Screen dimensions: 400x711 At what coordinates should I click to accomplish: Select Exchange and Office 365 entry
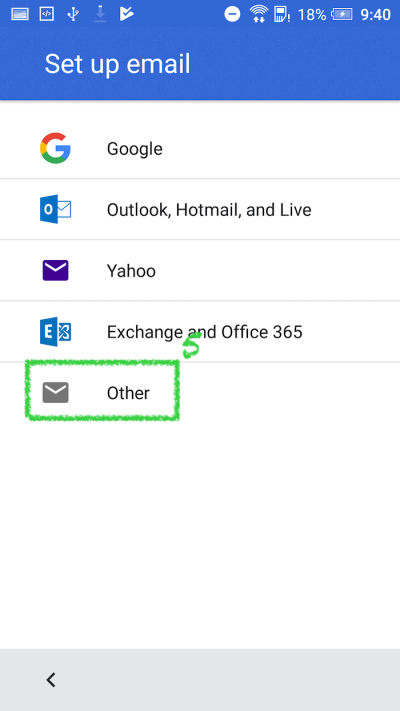[x=200, y=332]
